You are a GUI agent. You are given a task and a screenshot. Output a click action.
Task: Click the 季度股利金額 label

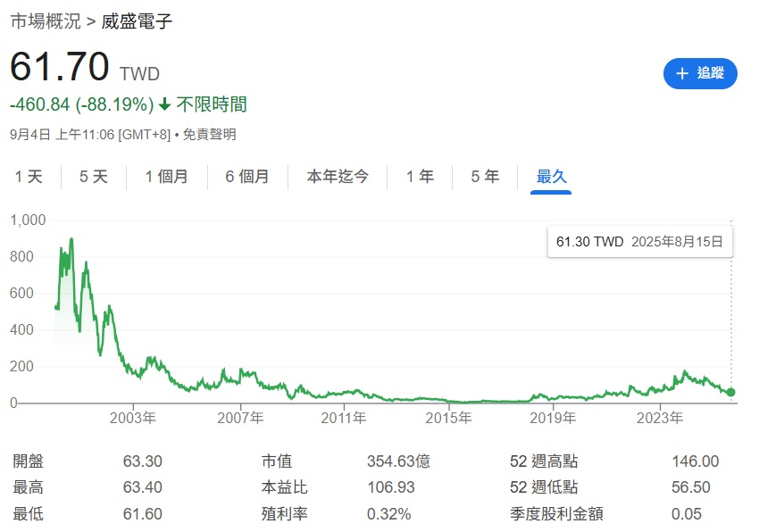556,513
